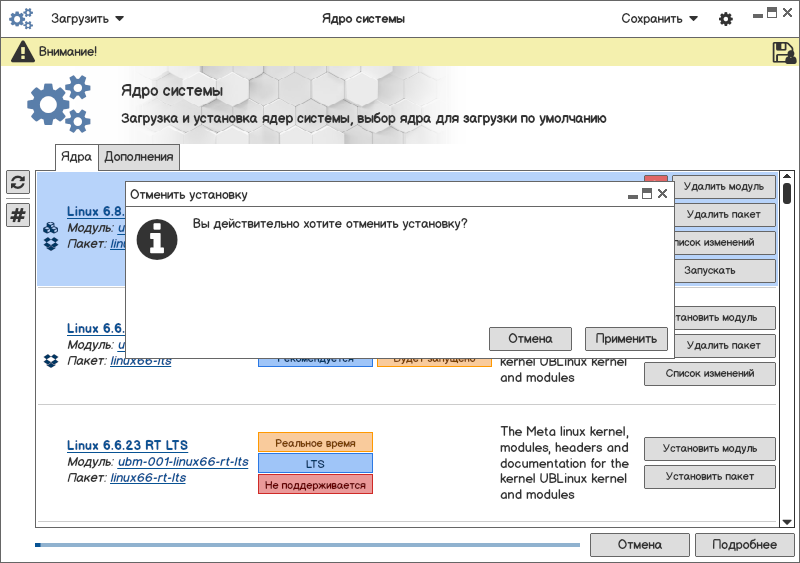The image size is (800, 563).
Task: Click the module cubes icon of Linux 6.8 row
Action: click(51, 228)
